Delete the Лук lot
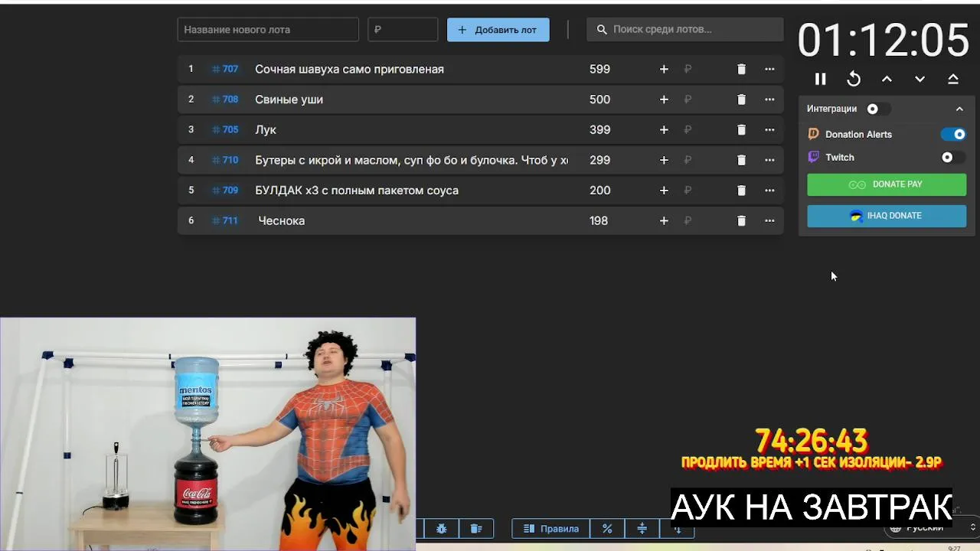 click(x=741, y=130)
